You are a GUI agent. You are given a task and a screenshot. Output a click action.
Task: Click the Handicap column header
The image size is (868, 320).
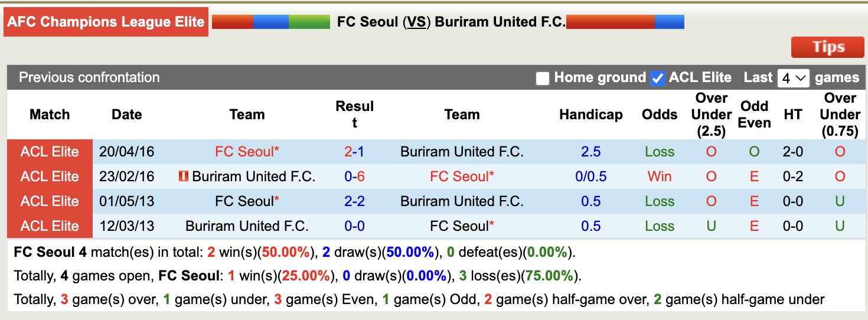(590, 115)
